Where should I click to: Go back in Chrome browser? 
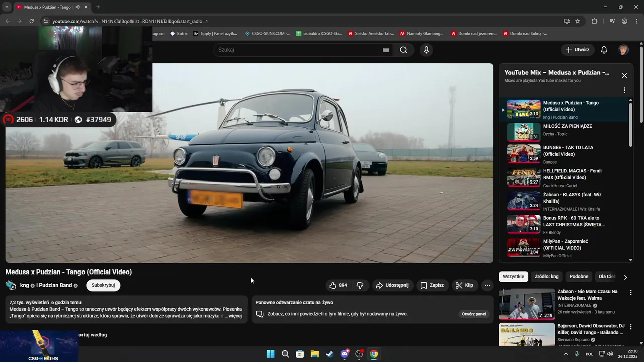7,21
